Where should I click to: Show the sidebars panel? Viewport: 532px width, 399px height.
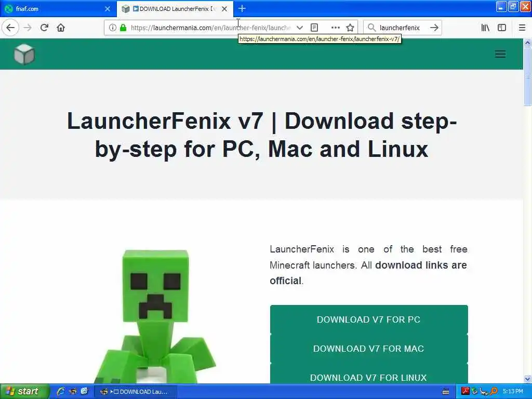coord(502,28)
